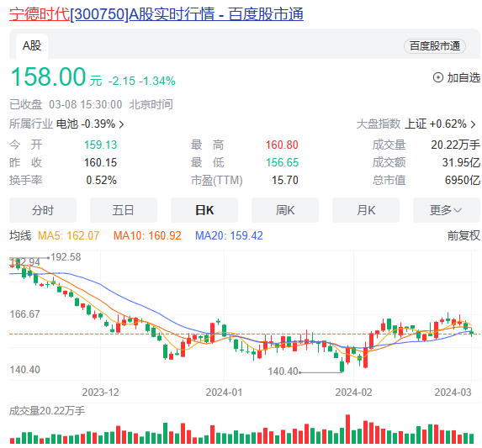Image resolution: width=482 pixels, height=448 pixels.
Task: Click the MA5 moving average label
Action: pyautogui.click(x=68, y=235)
